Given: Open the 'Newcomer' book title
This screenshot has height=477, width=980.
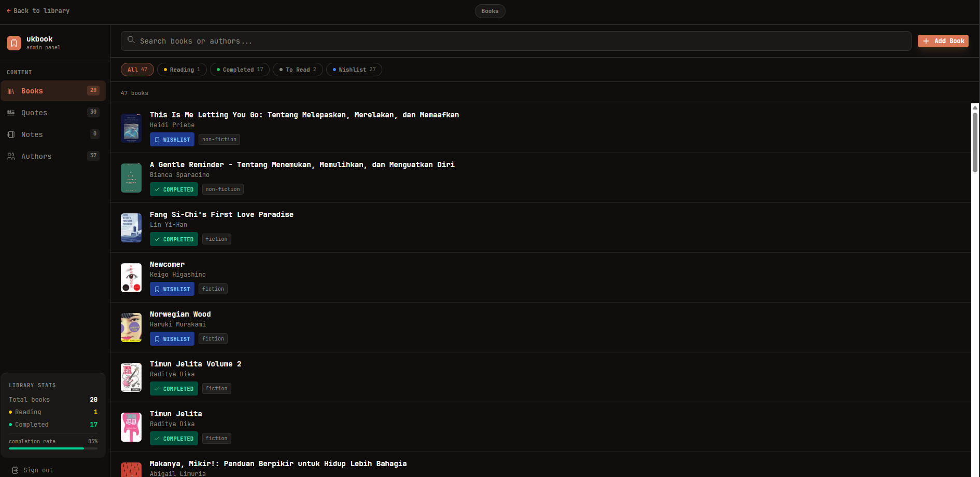Looking at the screenshot, I should [167, 264].
